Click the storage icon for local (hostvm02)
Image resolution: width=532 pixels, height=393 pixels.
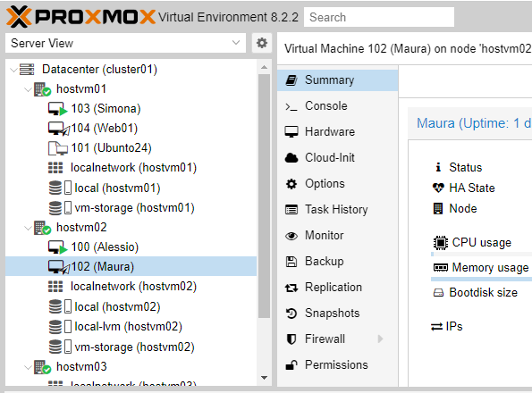(x=60, y=306)
